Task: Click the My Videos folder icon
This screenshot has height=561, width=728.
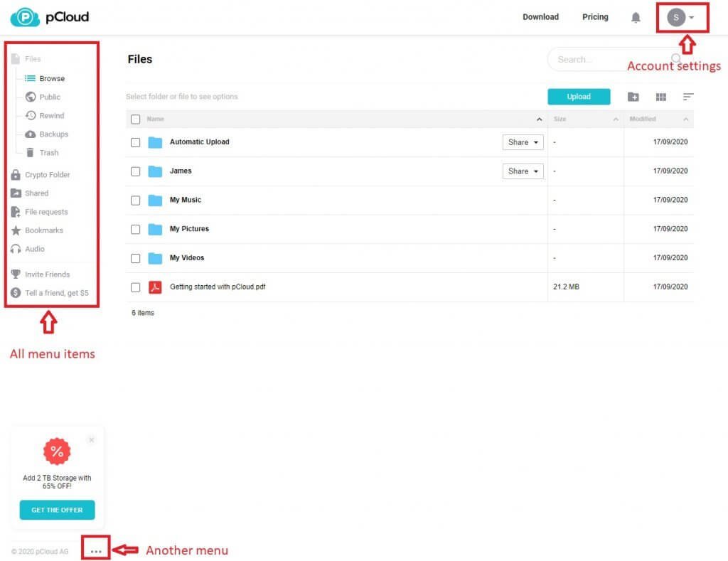Action: (155, 258)
